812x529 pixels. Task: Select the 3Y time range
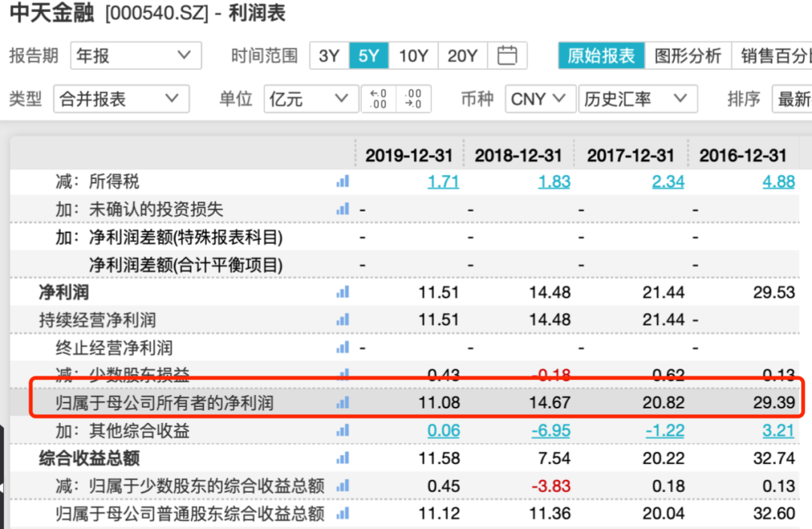[329, 56]
